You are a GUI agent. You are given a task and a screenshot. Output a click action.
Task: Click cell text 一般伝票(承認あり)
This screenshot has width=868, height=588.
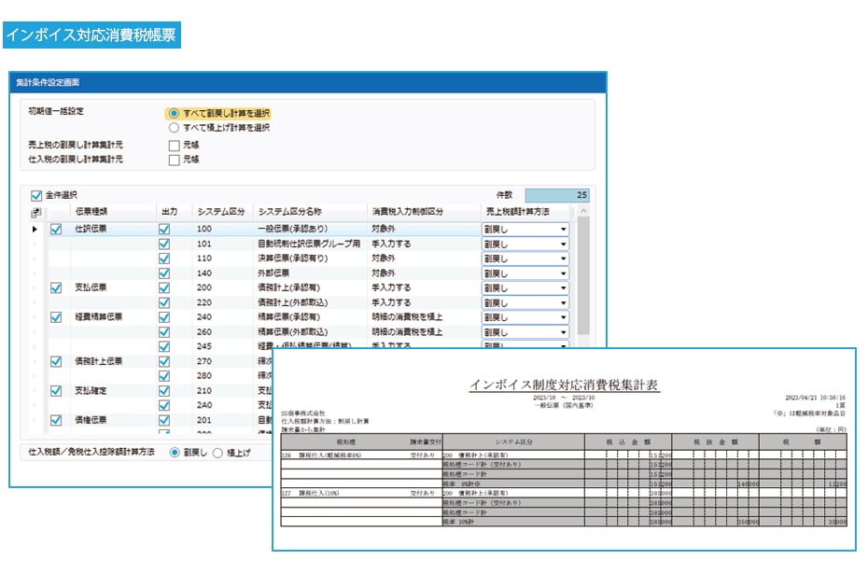(292, 230)
